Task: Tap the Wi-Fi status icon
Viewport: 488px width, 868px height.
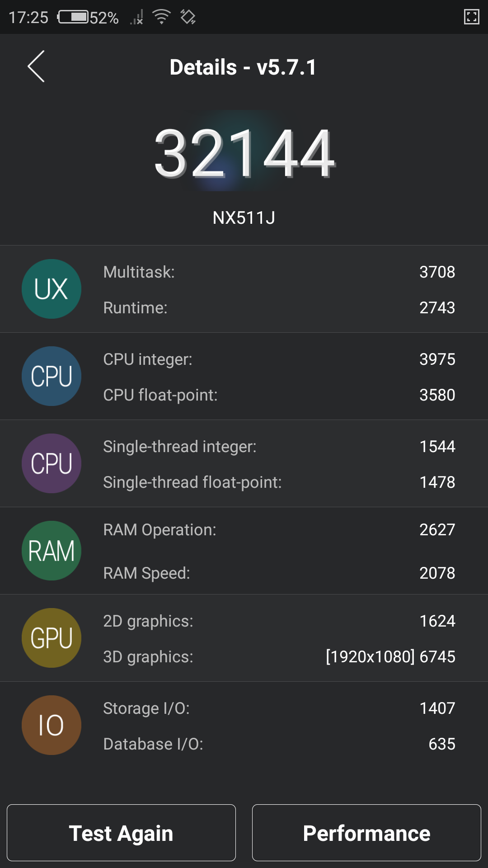Action: coord(161,17)
